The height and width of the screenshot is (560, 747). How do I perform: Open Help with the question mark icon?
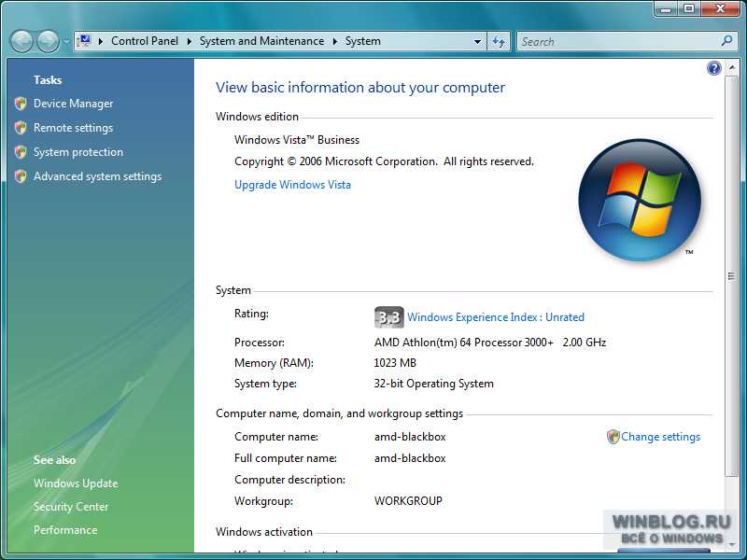713,68
